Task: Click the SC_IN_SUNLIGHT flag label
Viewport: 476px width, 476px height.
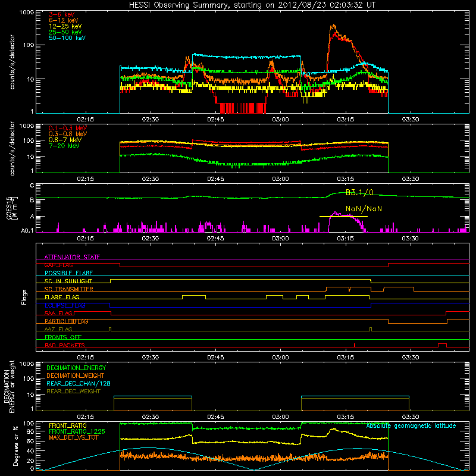Action: (x=68, y=281)
